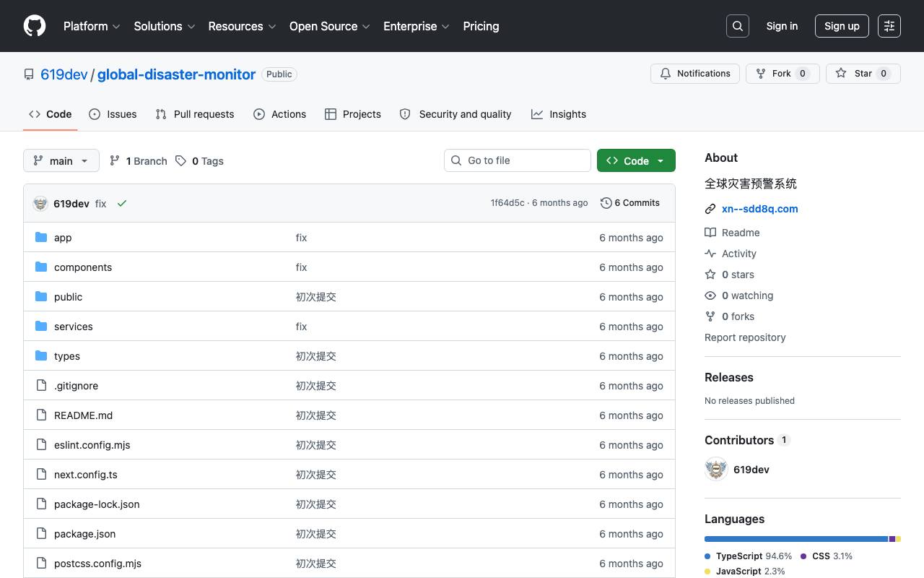Click the CSS purple language dot
This screenshot has width=924, height=578.
pos(803,556)
